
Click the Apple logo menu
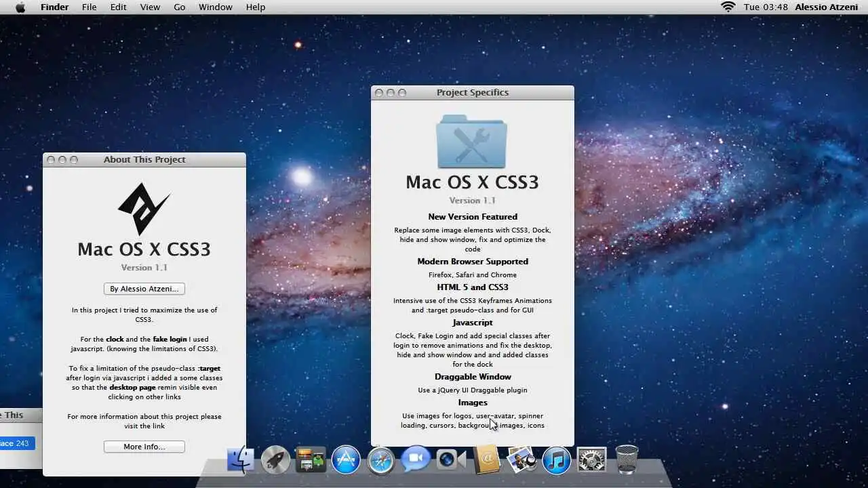point(20,7)
